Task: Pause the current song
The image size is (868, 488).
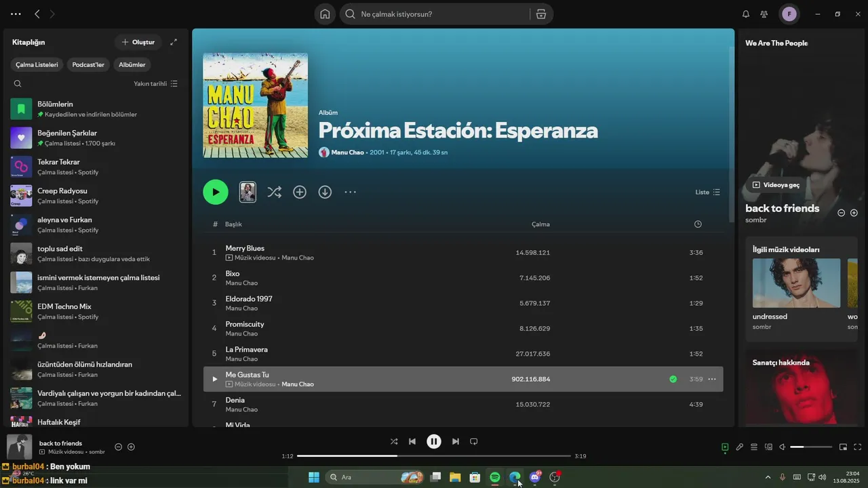Action: pyautogui.click(x=434, y=442)
